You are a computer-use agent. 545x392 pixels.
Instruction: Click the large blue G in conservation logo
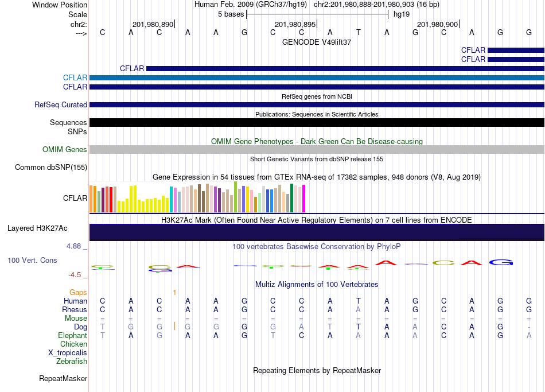(501, 262)
